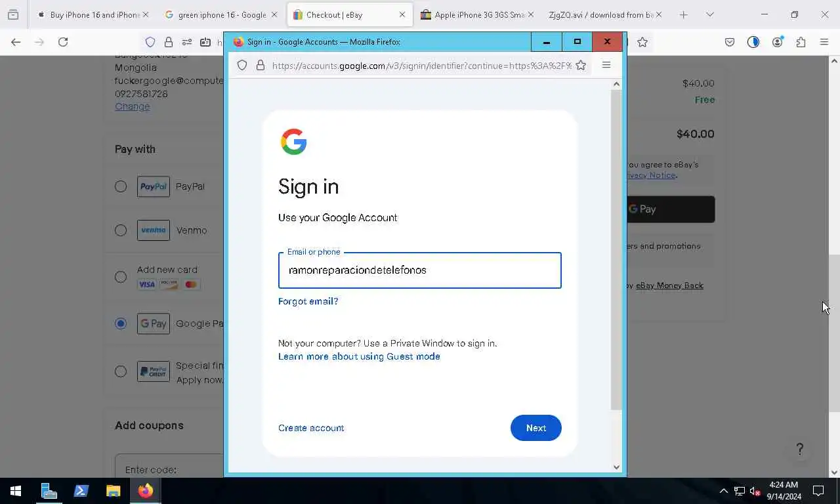Select the Venmo payment radio button
This screenshot has width=840, height=504.
pos(121,230)
